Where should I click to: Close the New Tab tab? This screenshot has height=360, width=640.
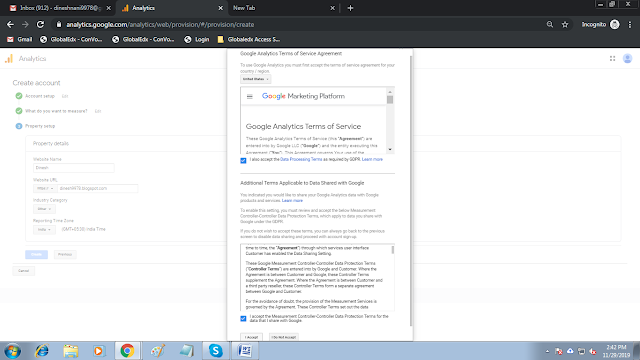[x=332, y=8]
